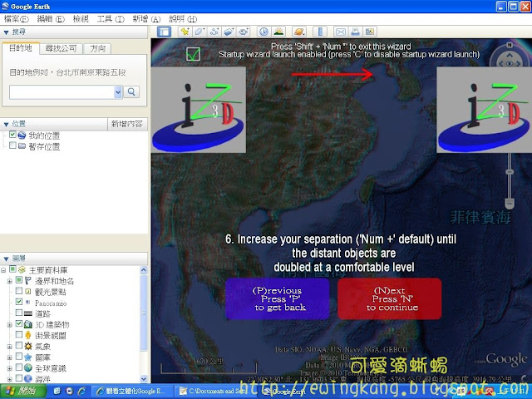Image resolution: width=532 pixels, height=399 pixels.
Task: Open the 編輯 menu
Action: click(x=51, y=19)
